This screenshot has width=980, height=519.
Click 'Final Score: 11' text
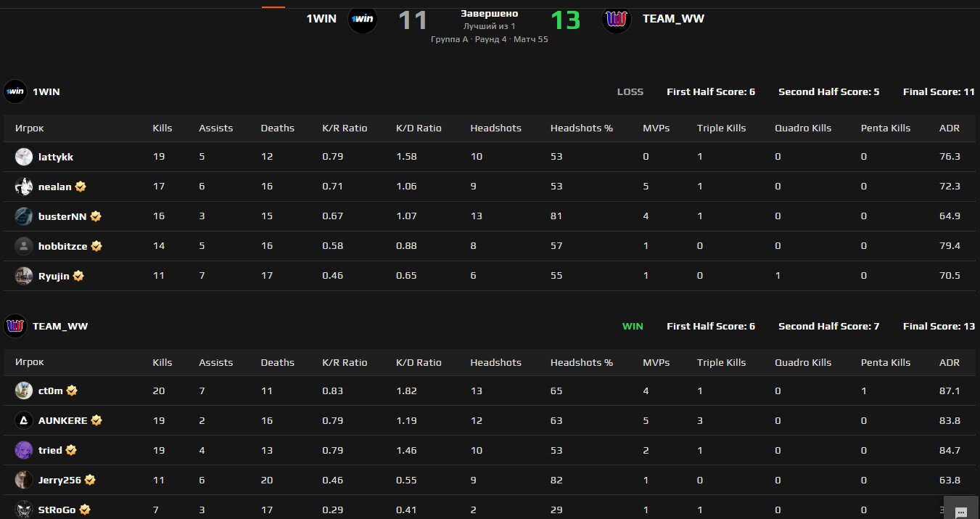(939, 91)
